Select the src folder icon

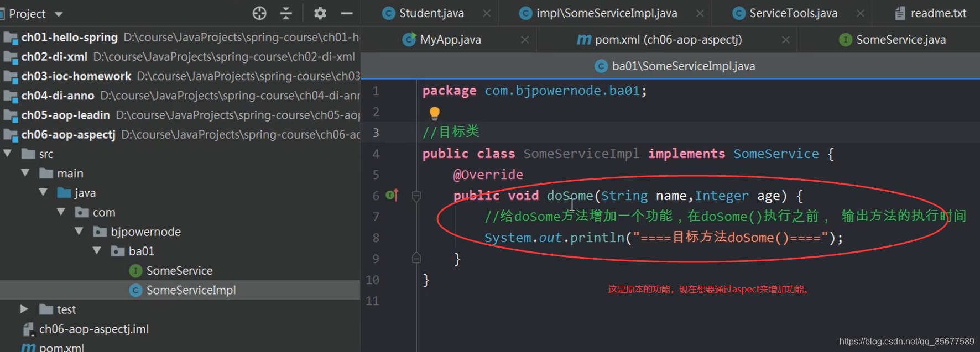coord(28,154)
